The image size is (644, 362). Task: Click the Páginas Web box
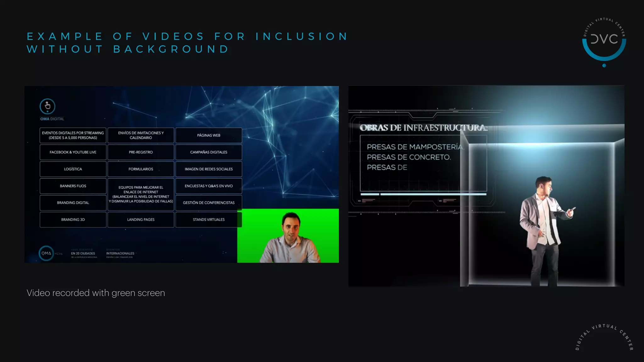(x=208, y=135)
